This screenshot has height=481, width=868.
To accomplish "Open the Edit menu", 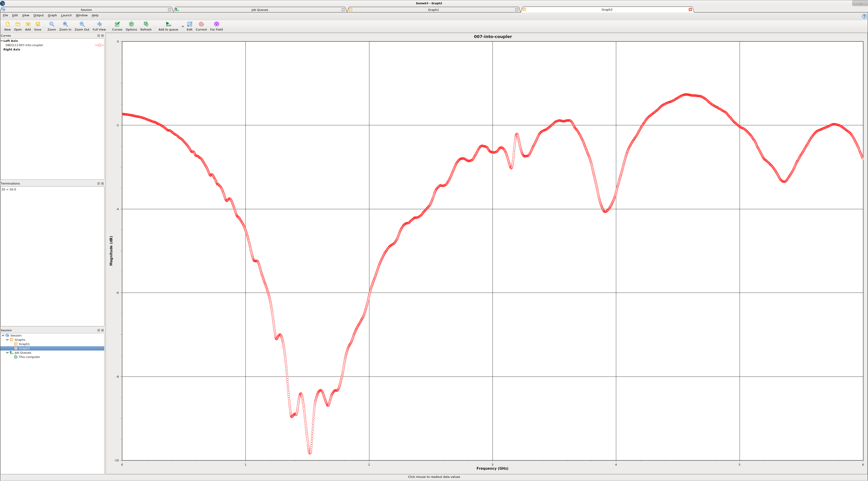I will click(x=15, y=15).
